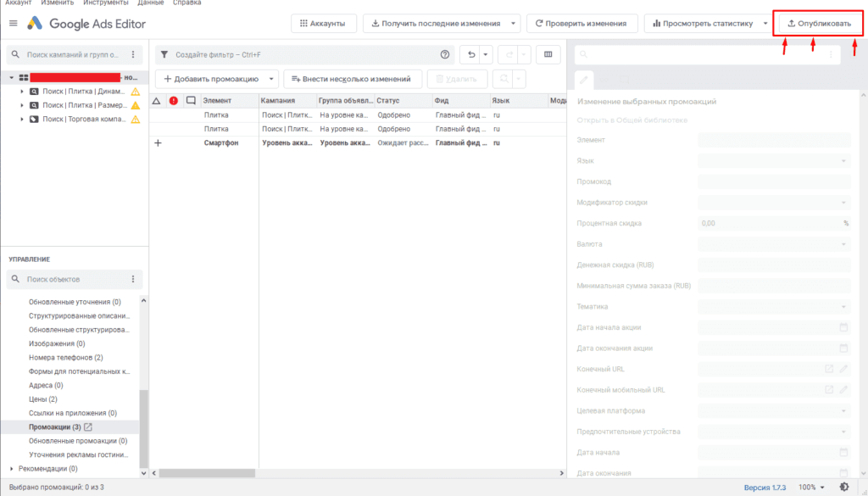Open the Аккаунт menu
Screen dimensions: 868x496
click(x=19, y=3)
